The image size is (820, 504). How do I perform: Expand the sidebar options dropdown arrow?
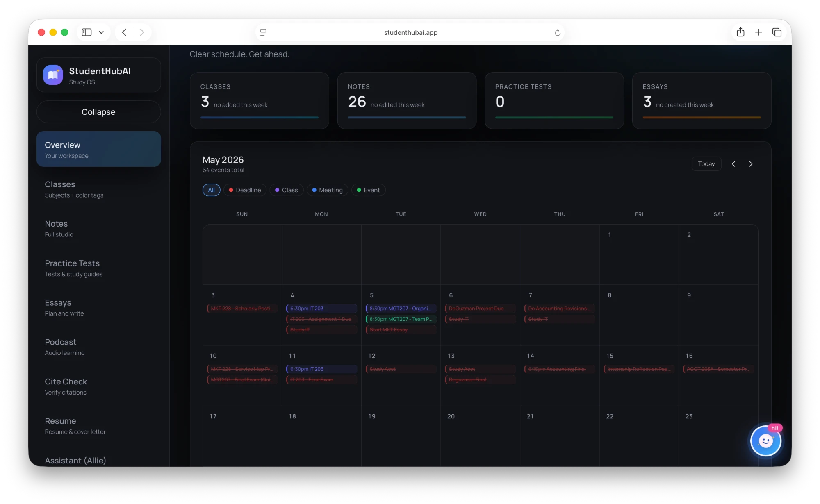(101, 32)
